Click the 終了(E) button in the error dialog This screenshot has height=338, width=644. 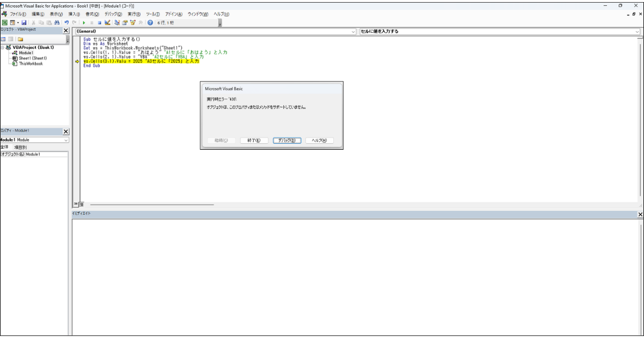point(254,141)
